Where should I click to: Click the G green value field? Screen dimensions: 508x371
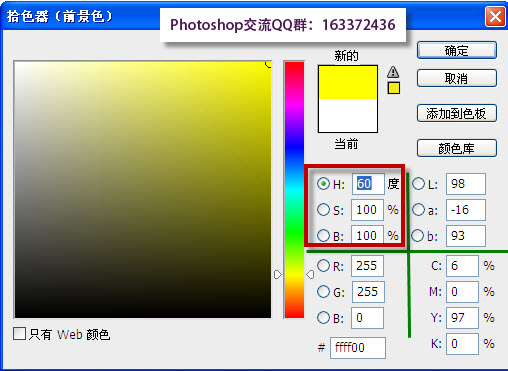368,292
